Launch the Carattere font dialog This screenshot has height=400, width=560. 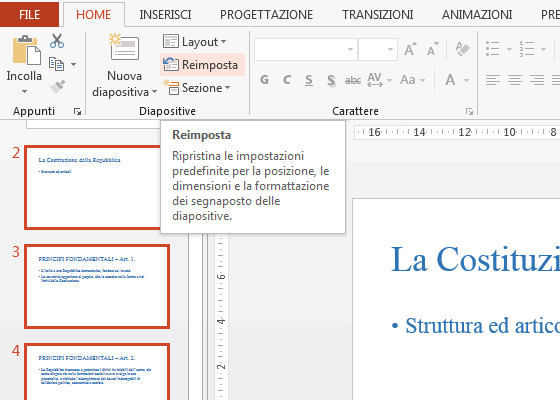point(469,112)
